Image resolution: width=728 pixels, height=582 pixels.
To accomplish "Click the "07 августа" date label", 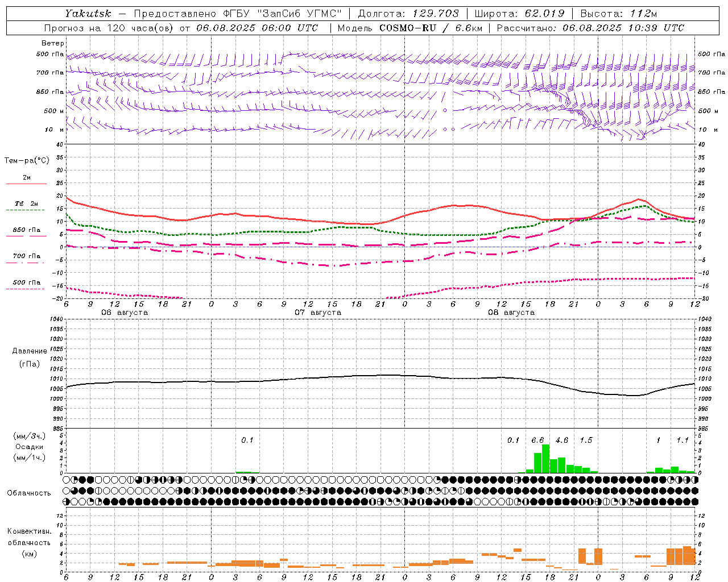I will (x=318, y=313).
